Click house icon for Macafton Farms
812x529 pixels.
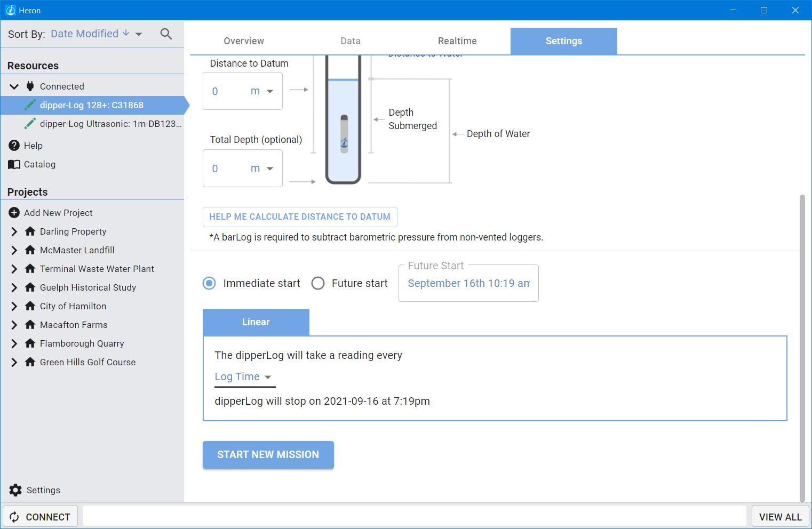tap(30, 325)
